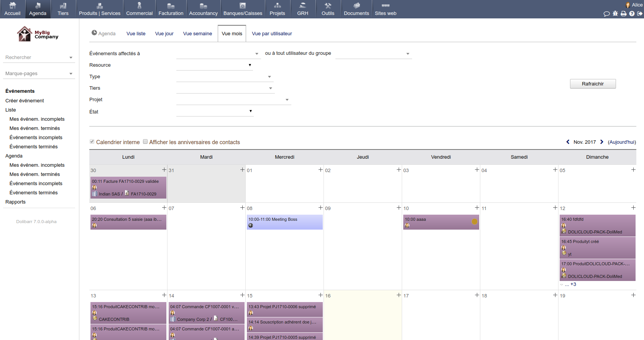The image size is (644, 340).
Task: Enable Afficher les anniversaires de contacts
Action: 145,141
